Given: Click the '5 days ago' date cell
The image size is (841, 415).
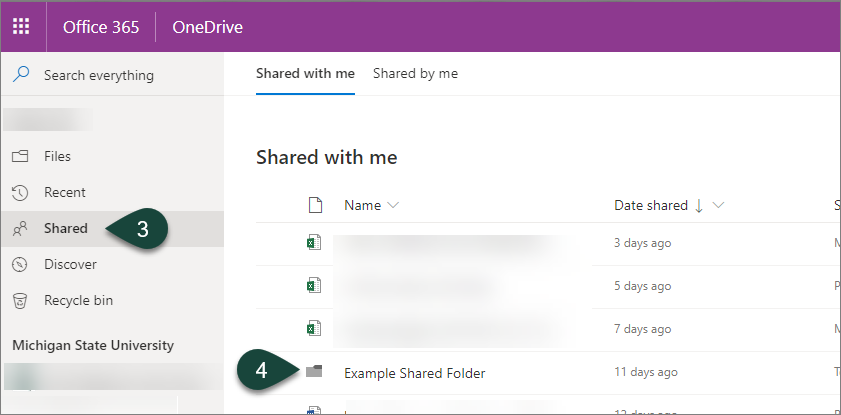Looking at the screenshot, I should (643, 286).
